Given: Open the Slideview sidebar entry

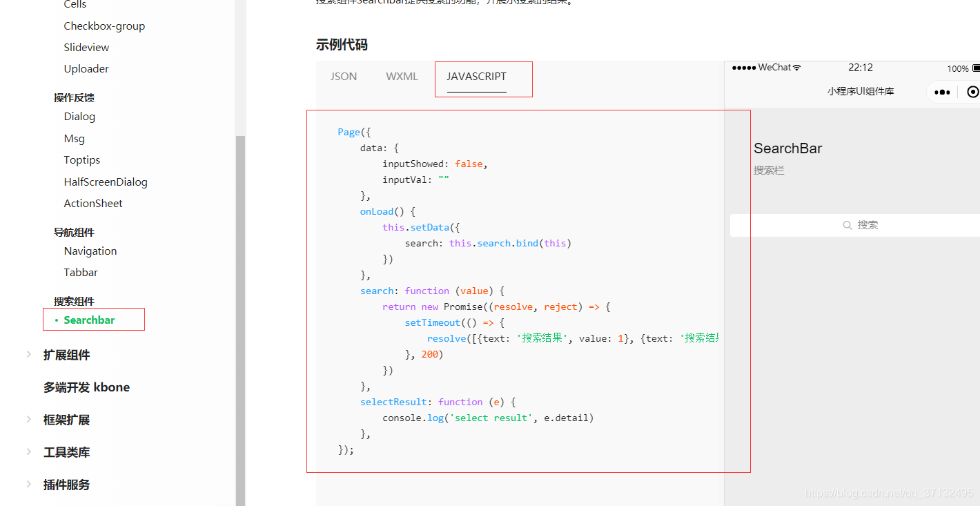Looking at the screenshot, I should (x=86, y=48).
